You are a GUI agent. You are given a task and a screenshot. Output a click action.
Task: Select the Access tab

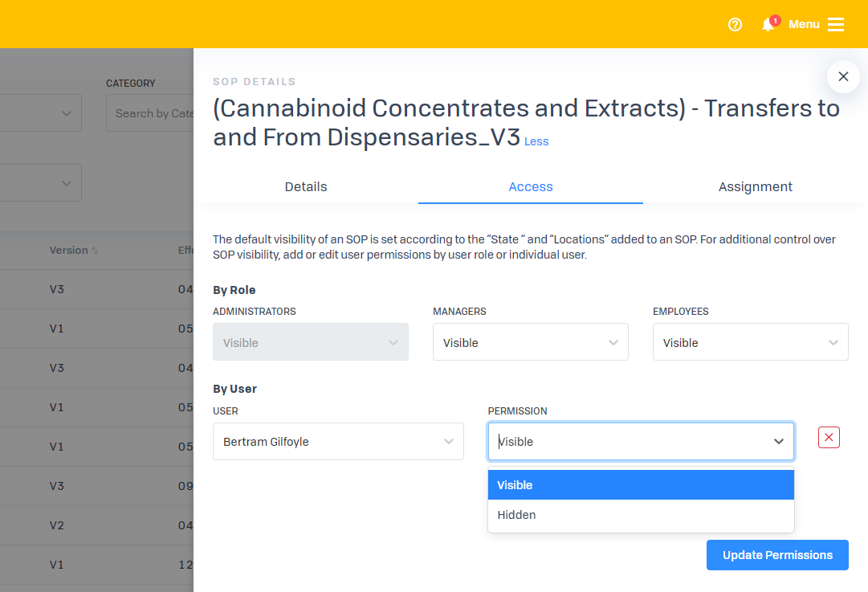(531, 186)
